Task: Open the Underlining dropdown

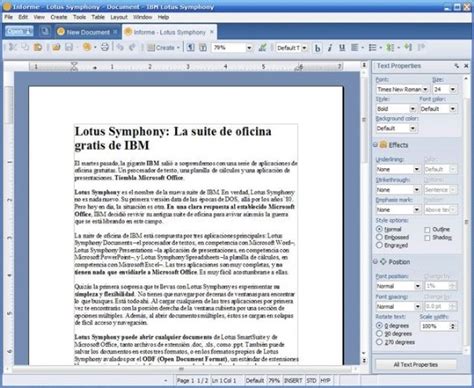Action: point(417,169)
